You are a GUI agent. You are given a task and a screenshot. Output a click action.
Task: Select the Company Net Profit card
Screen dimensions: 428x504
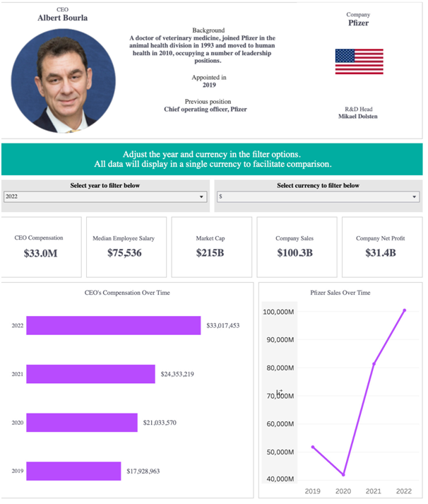(x=381, y=247)
